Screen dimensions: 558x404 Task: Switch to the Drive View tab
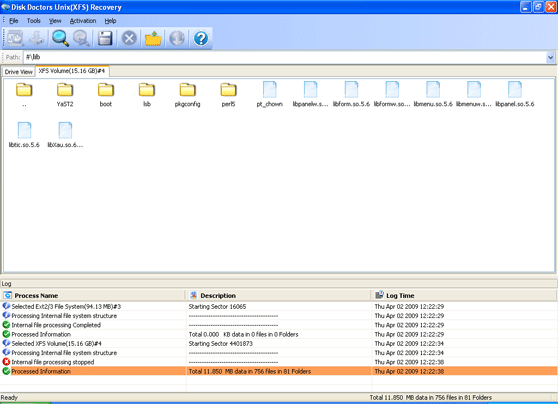(19, 72)
